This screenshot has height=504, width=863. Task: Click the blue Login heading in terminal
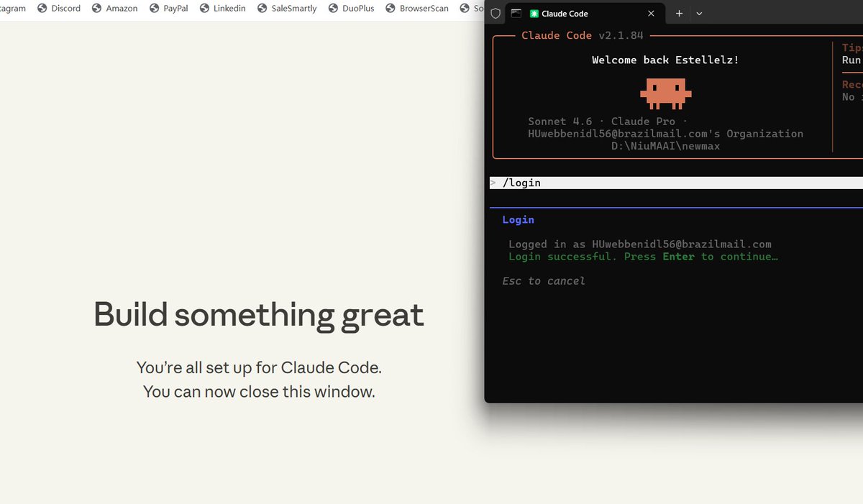[x=519, y=219]
